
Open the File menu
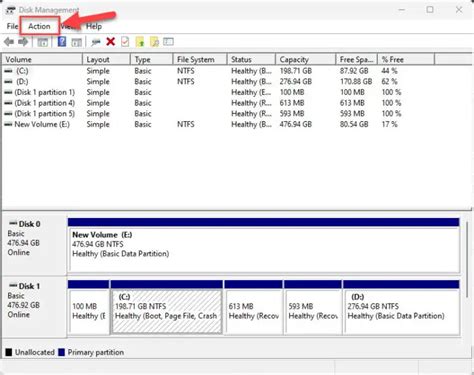pos(12,26)
